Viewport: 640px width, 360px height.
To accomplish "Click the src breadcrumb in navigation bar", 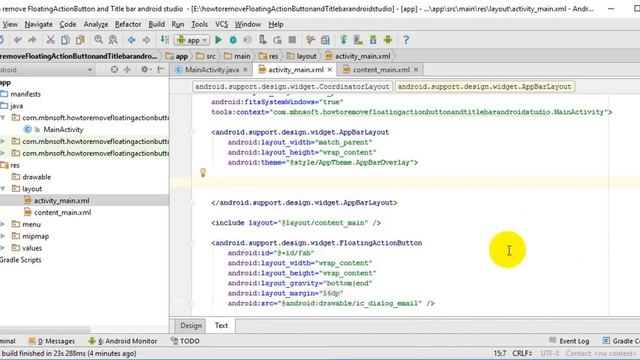I will (x=206, y=56).
